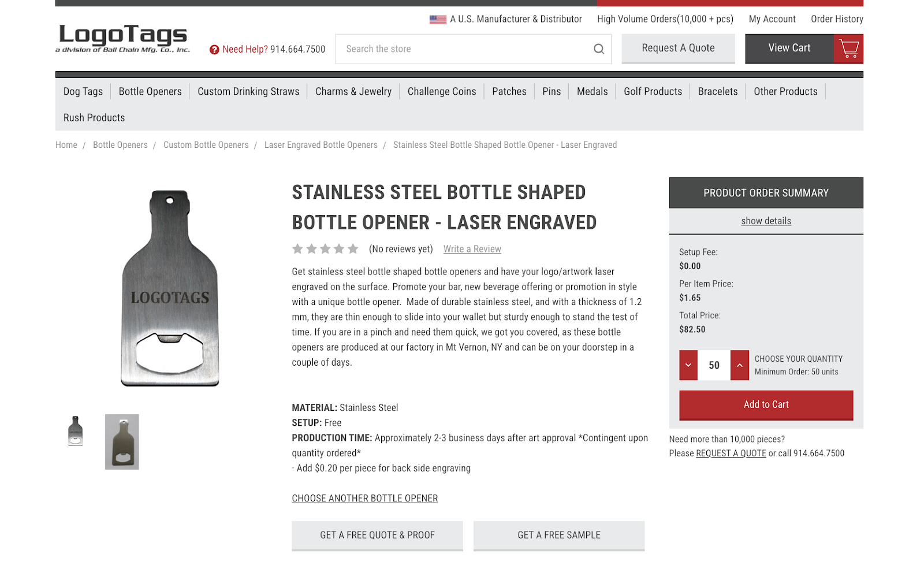Click the GET A FREE SAMPLE button
Image resolution: width=924 pixels, height=565 pixels.
click(x=558, y=535)
